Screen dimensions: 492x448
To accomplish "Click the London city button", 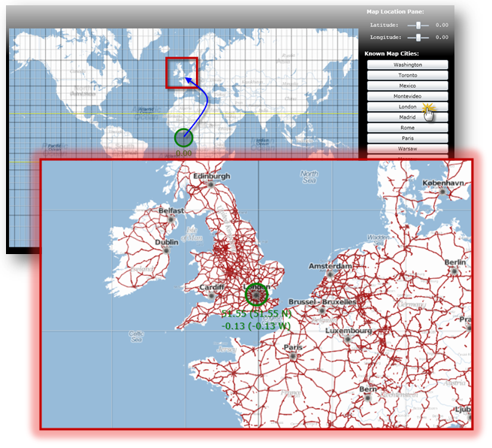I will (408, 107).
